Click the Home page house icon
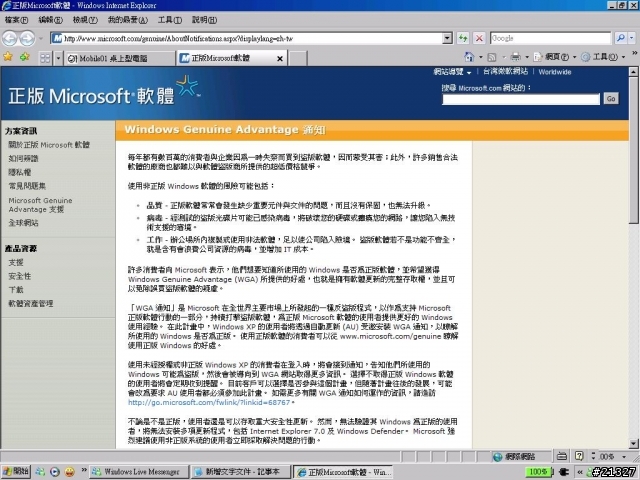This screenshot has height=480, width=640. (x=469, y=57)
